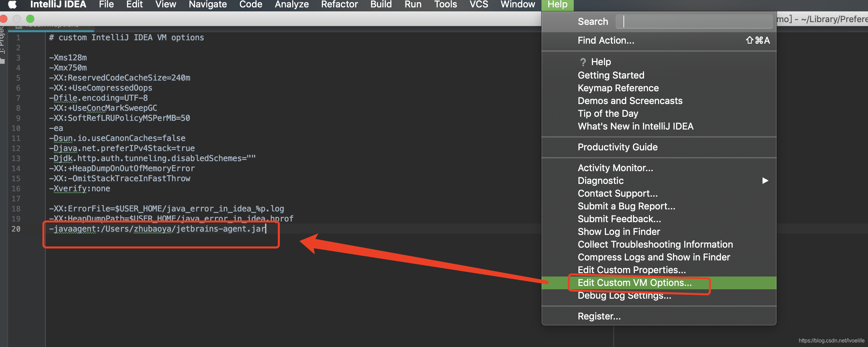868x347 pixels.
Task: Click the -Xmx750m line in editor
Action: (68, 68)
